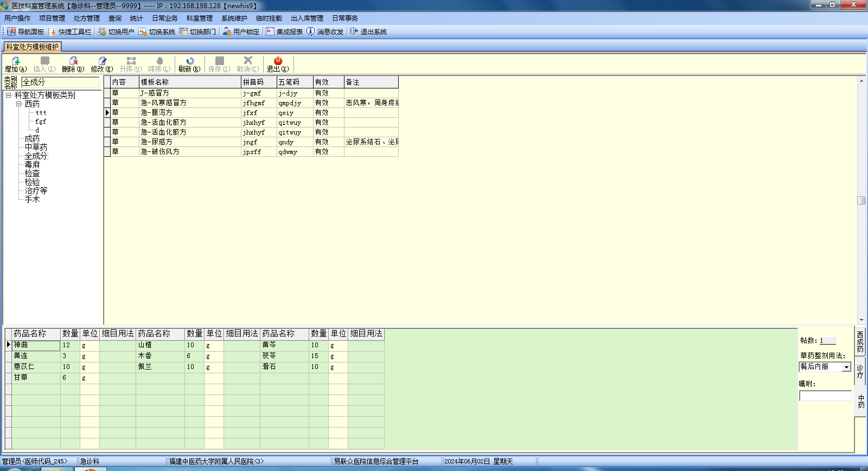Select the 急-尿感方 template row
The width and height of the screenshot is (868, 471).
point(251,142)
